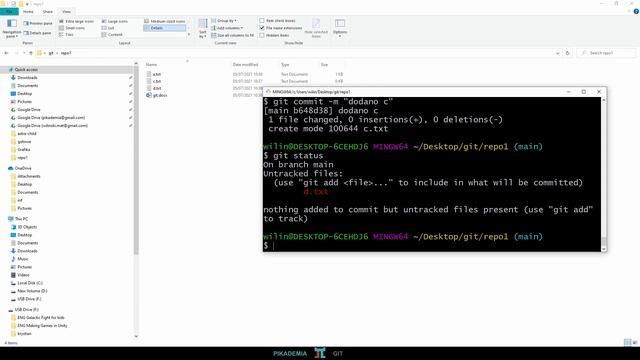Choose Tiles layout
The image size is (640, 360).
[66, 35]
